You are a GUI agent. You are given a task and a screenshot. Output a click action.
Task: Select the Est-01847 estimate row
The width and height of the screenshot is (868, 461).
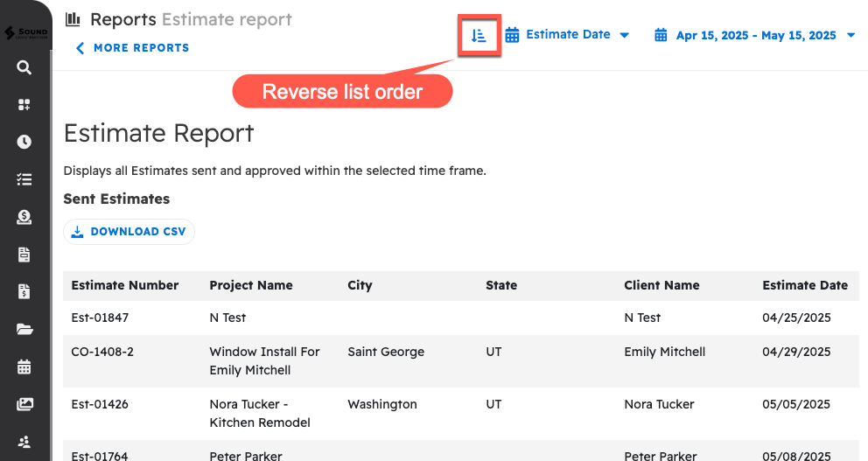(x=100, y=318)
